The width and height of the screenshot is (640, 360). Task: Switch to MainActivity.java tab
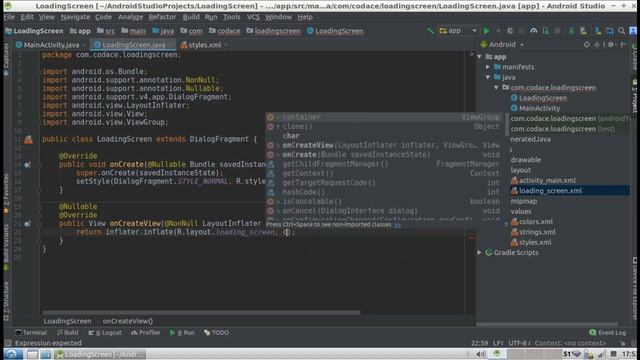(51, 45)
